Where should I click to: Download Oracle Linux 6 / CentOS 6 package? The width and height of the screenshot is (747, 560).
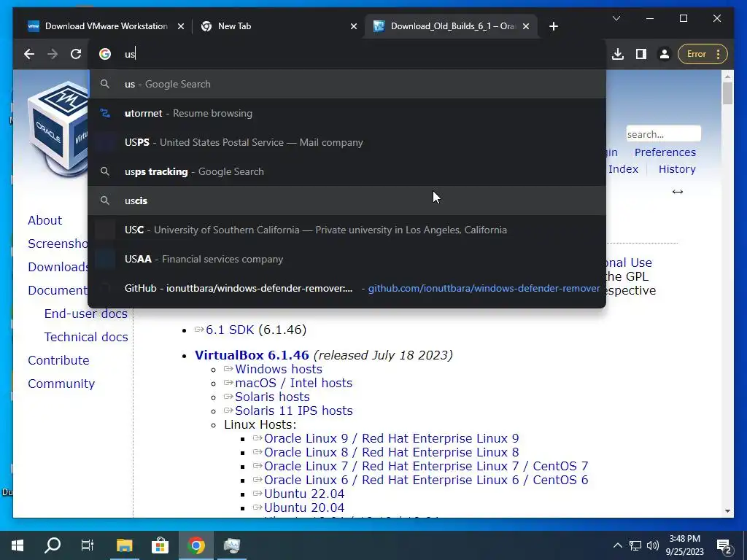tap(426, 480)
